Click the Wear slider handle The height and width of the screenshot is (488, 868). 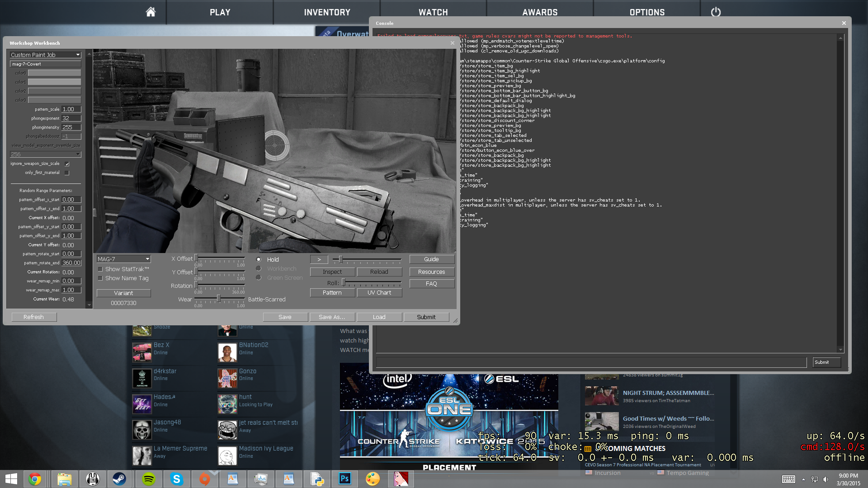pyautogui.click(x=219, y=298)
